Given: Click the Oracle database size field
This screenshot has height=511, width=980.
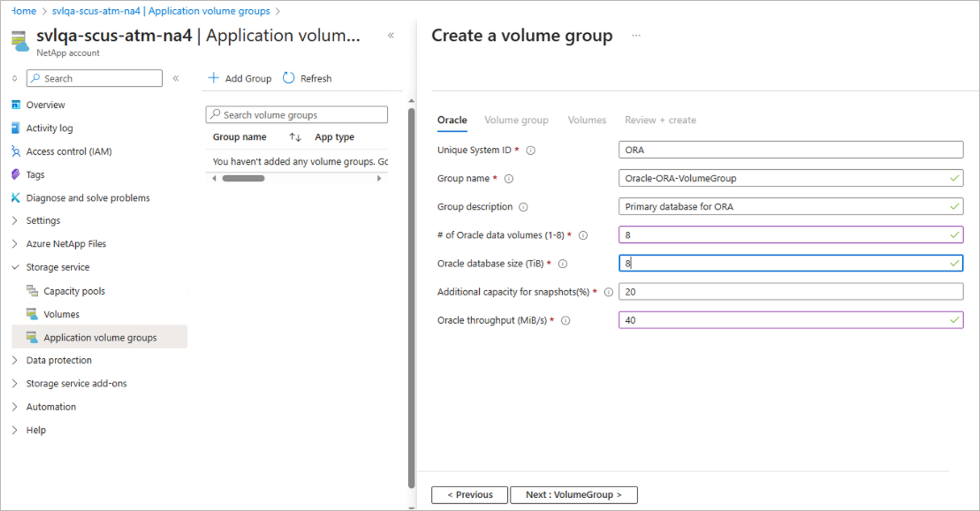Looking at the screenshot, I should pyautogui.click(x=791, y=263).
